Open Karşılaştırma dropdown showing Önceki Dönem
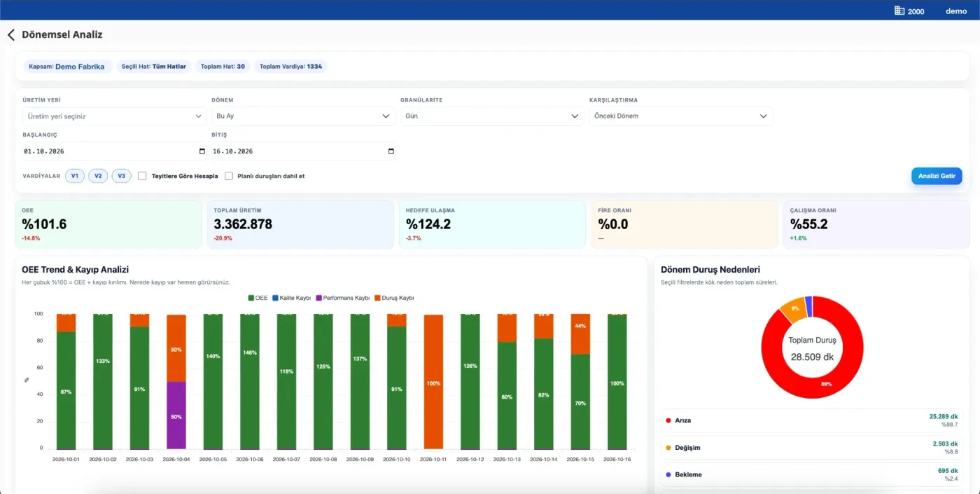980x494 pixels. click(681, 116)
